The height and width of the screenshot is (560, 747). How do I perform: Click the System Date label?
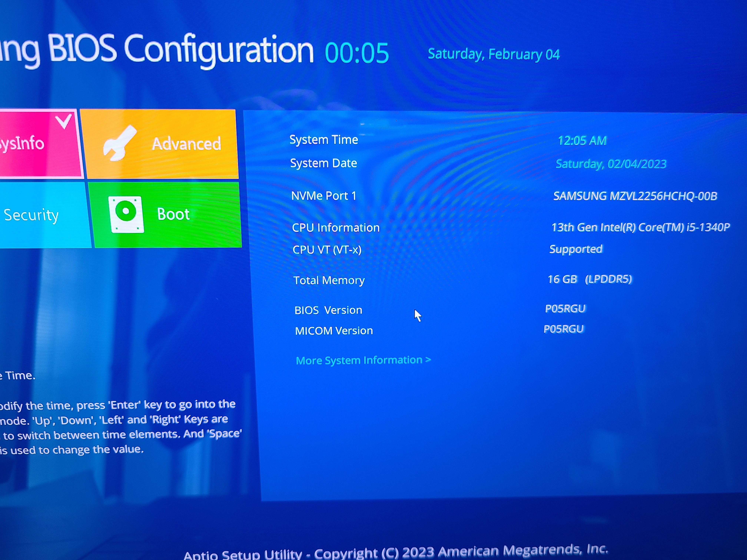323,163
